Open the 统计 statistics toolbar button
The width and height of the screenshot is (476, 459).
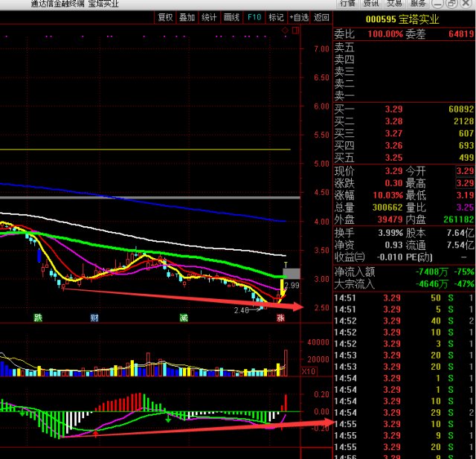pyautogui.click(x=209, y=17)
